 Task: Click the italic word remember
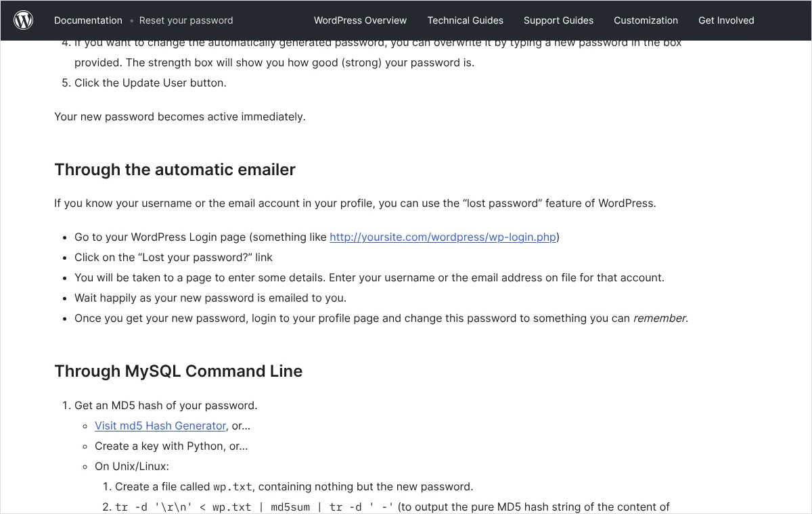pos(659,318)
